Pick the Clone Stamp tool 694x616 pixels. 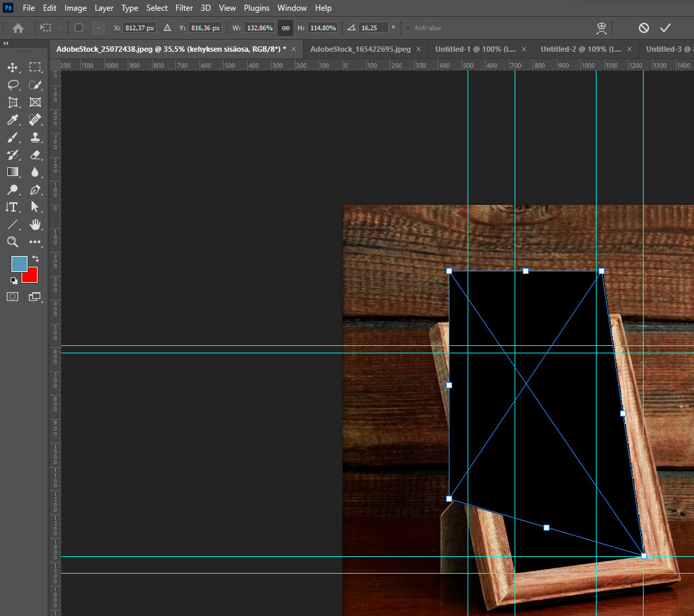[35, 138]
